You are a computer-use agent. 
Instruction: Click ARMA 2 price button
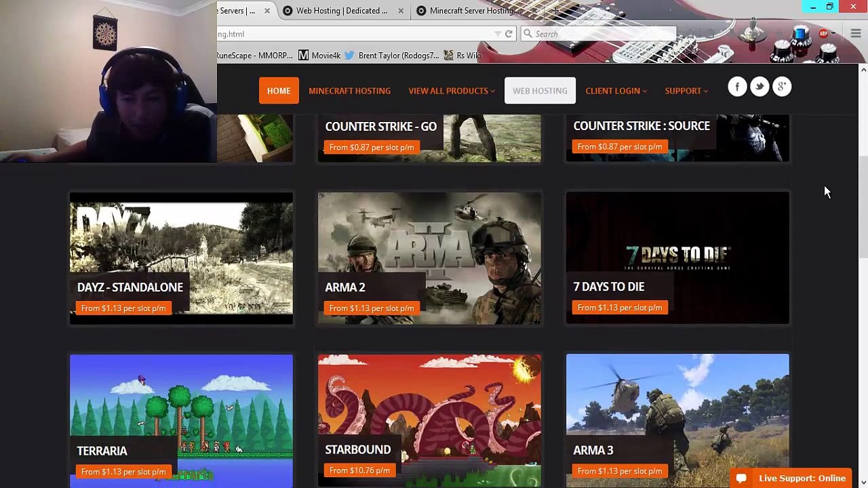(x=371, y=308)
